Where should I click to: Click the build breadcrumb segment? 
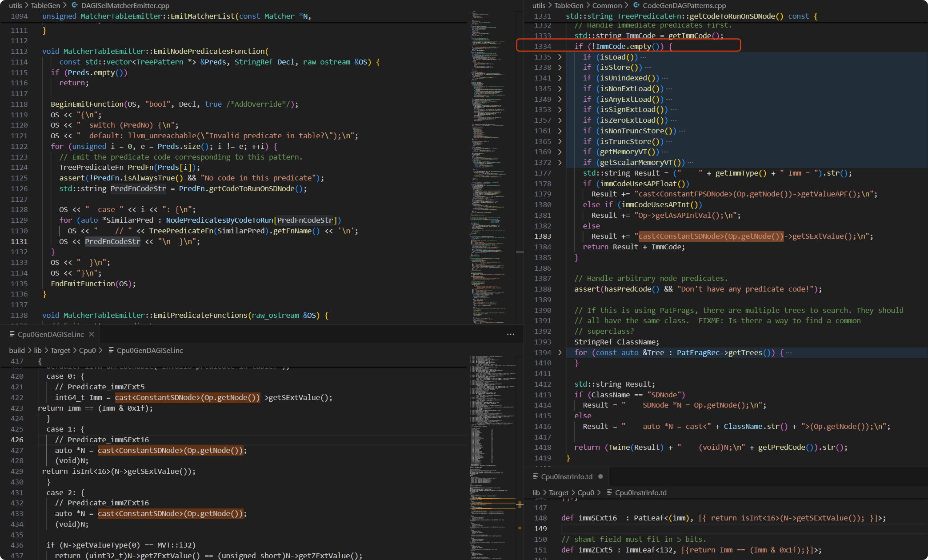17,350
